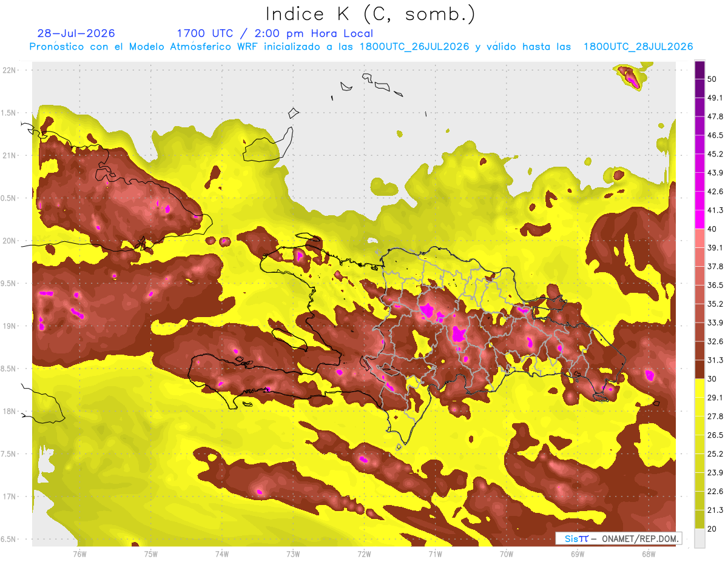
Task: Pick the dark brown swatch between 30 and 31.3
Action: [699, 369]
